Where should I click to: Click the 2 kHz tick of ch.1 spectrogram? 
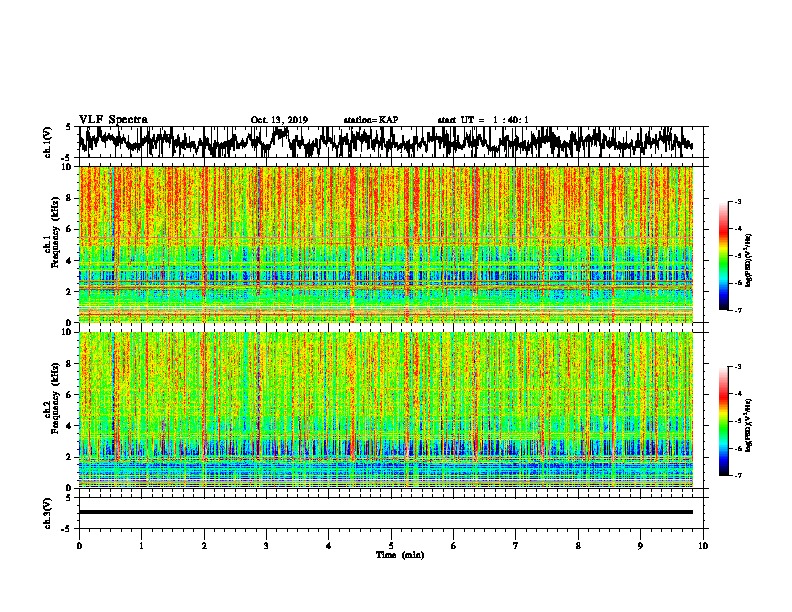pyautogui.click(x=71, y=292)
